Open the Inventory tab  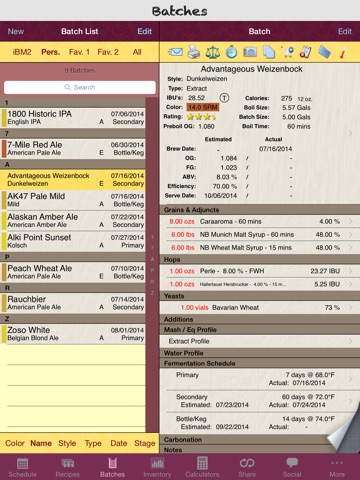[x=157, y=467]
